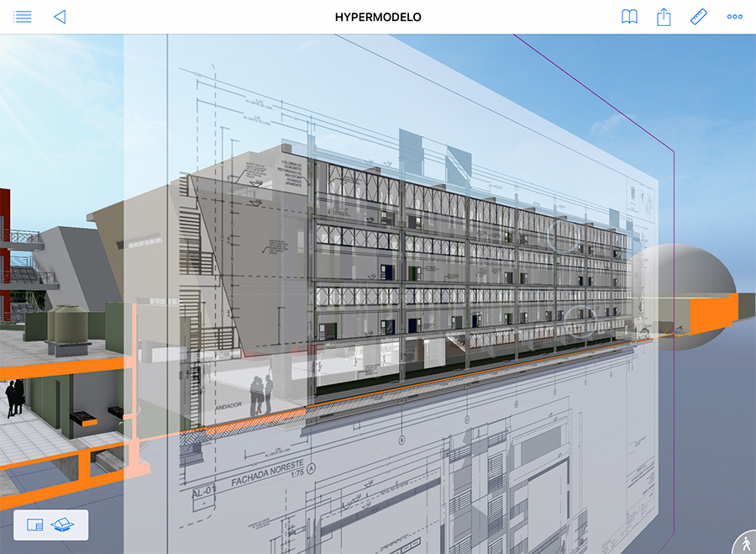Open the three-dot more options
The image size is (756, 554).
pyautogui.click(x=735, y=17)
